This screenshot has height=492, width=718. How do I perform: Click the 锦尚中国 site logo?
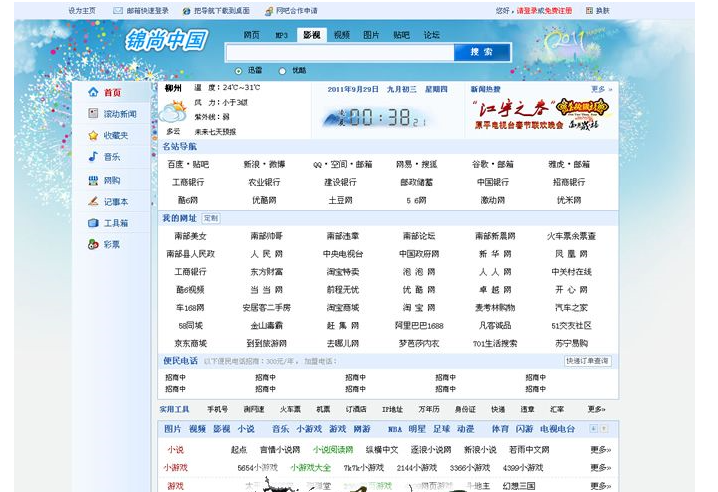167,40
